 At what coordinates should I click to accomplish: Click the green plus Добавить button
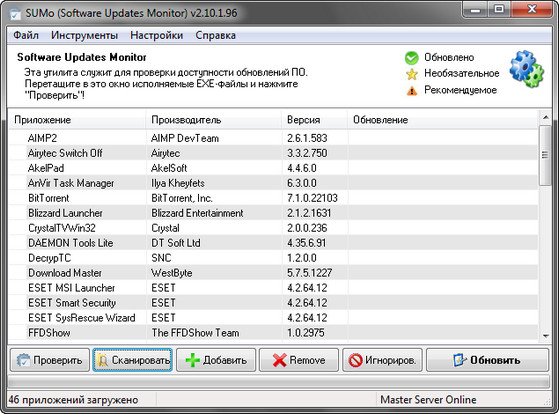[216, 360]
